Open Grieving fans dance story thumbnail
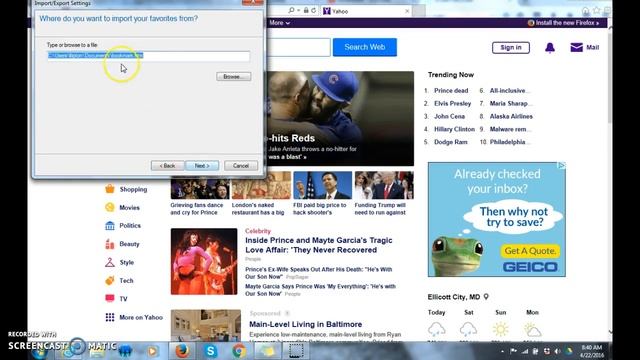Screen dimensions: 640x360 point(200,185)
